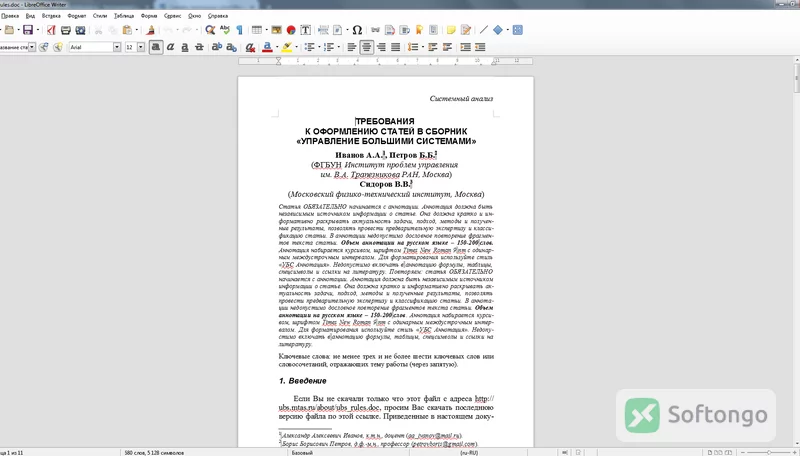Click the horizontal ruler
This screenshot has height=456, width=800.
coord(386,61)
